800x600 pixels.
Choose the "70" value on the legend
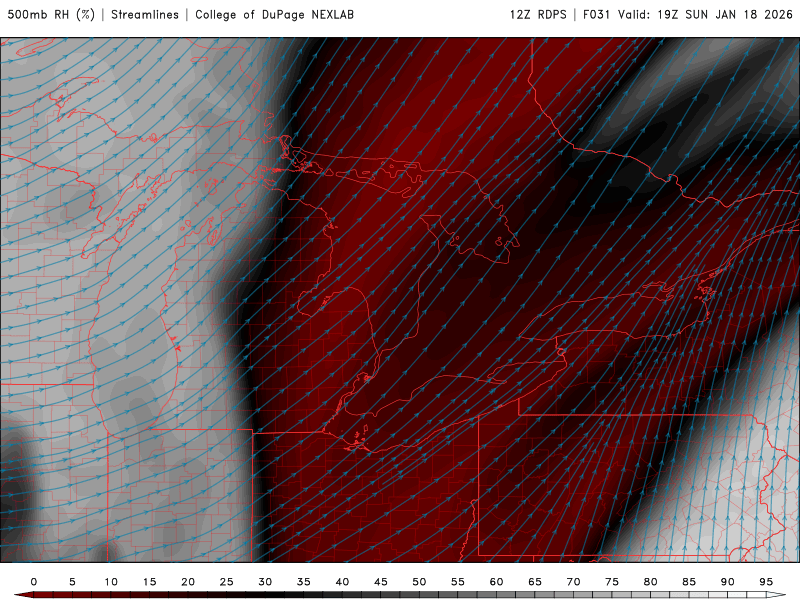point(573,582)
